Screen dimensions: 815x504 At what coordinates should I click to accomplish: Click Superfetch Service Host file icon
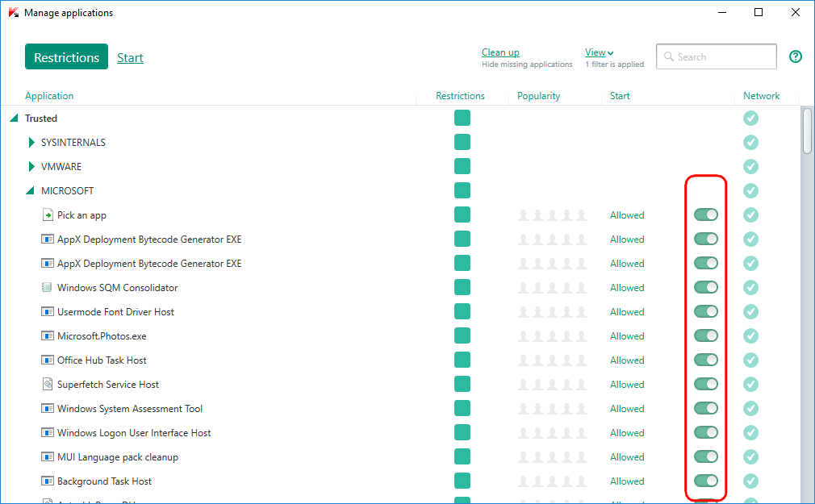48,384
